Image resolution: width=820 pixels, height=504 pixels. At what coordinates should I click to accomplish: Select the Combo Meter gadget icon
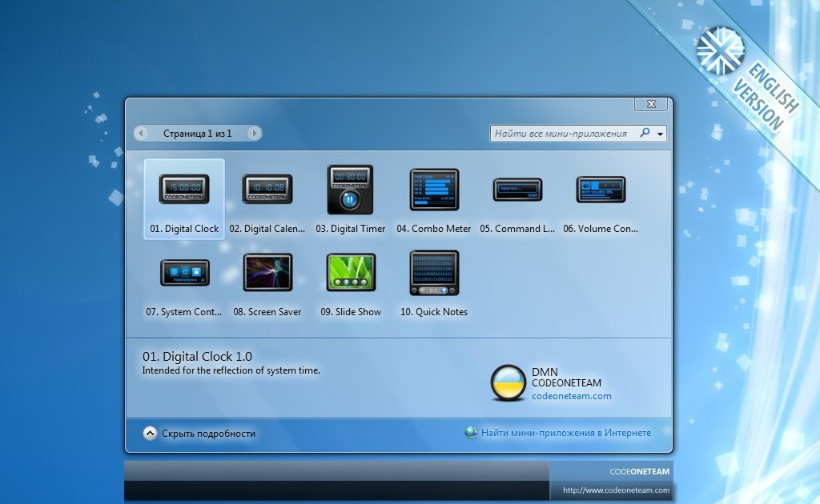(433, 190)
